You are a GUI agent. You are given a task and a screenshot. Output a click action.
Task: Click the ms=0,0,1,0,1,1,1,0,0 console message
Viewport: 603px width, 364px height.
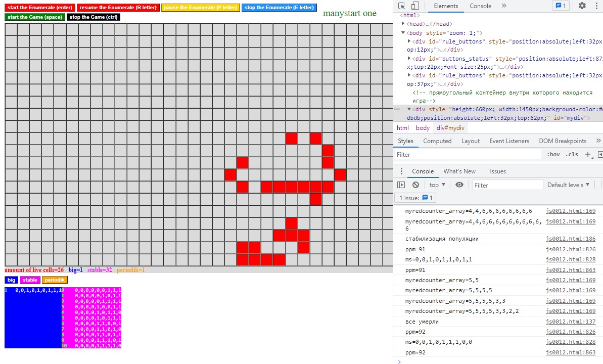(x=438, y=342)
